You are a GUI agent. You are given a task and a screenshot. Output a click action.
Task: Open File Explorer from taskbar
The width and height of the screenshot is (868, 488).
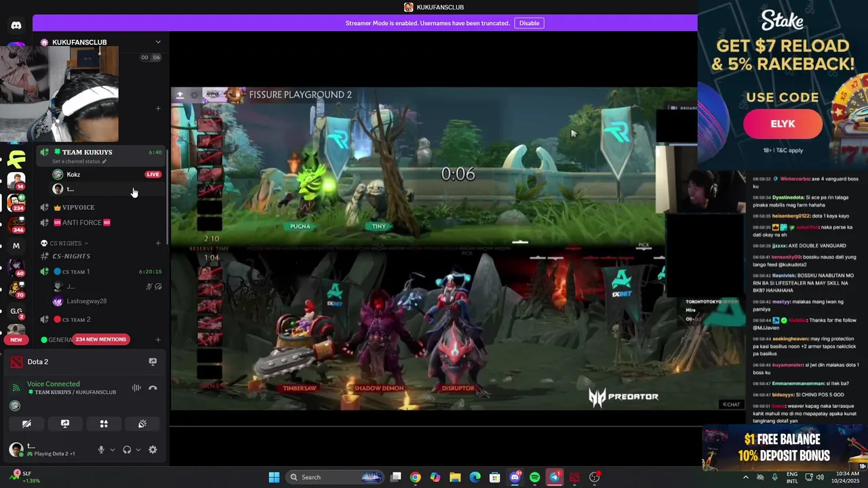(x=455, y=477)
